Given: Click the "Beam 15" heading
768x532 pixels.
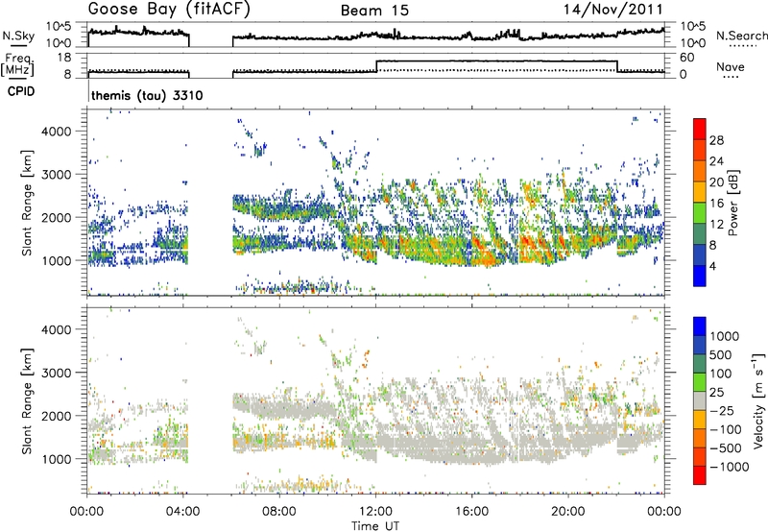Looking at the screenshot, I should (x=374, y=11).
